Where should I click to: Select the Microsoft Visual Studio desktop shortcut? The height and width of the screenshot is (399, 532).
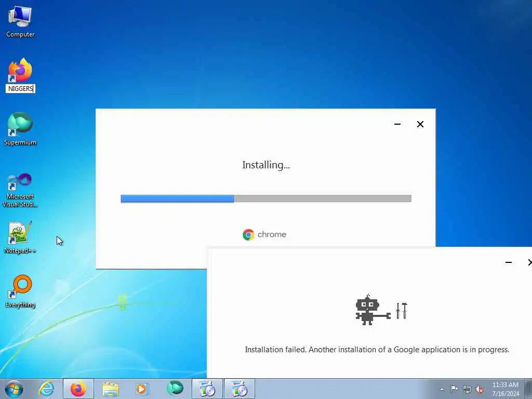20,190
